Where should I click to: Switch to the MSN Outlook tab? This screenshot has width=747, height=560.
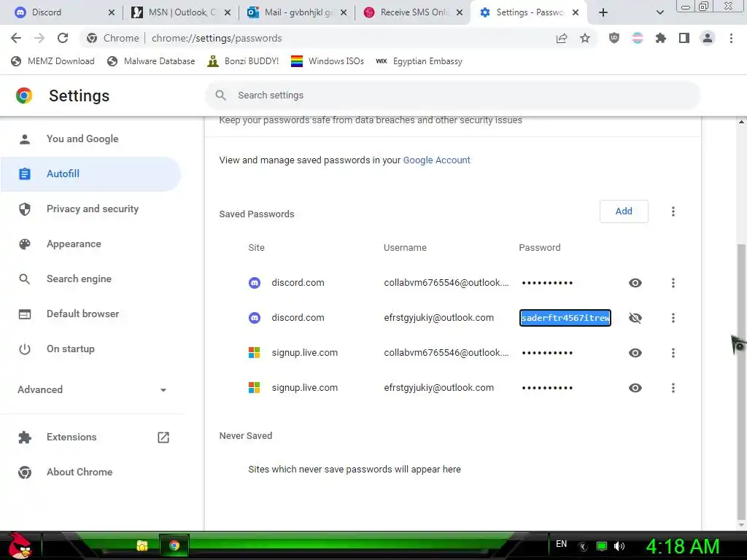pyautogui.click(x=181, y=12)
